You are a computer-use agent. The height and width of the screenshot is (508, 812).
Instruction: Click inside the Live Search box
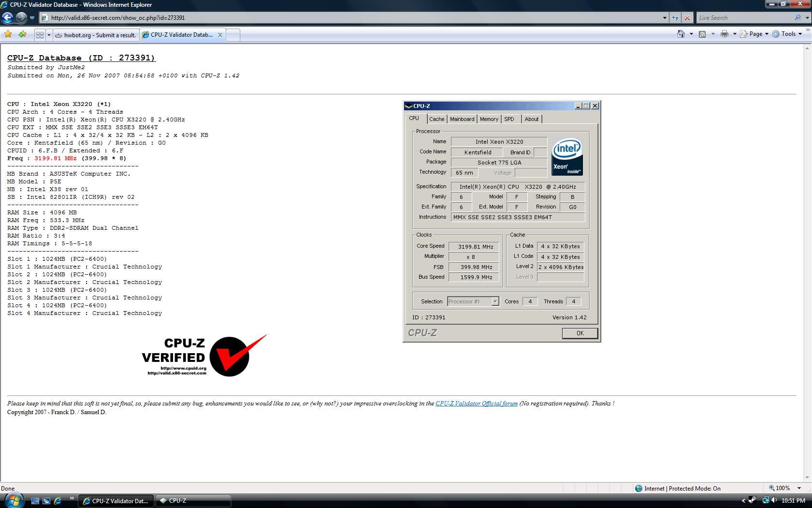click(x=745, y=18)
